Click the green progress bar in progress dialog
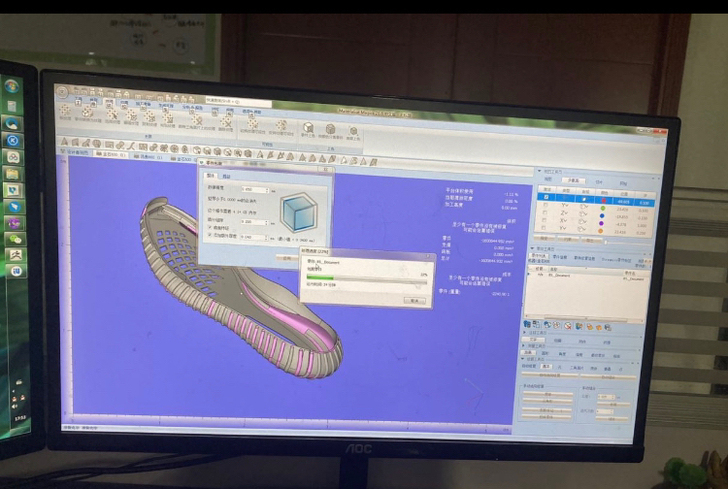Screen dimensions: 728x489 click(x=320, y=278)
